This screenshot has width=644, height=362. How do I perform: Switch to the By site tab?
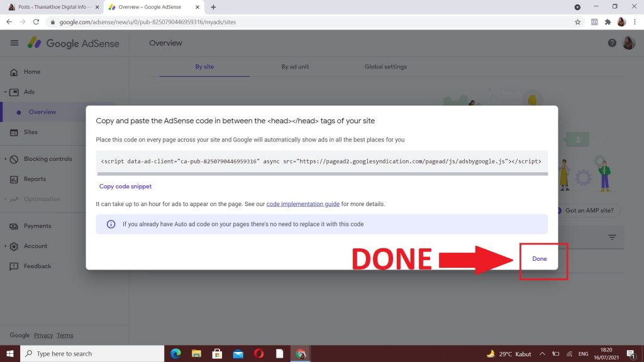point(204,67)
